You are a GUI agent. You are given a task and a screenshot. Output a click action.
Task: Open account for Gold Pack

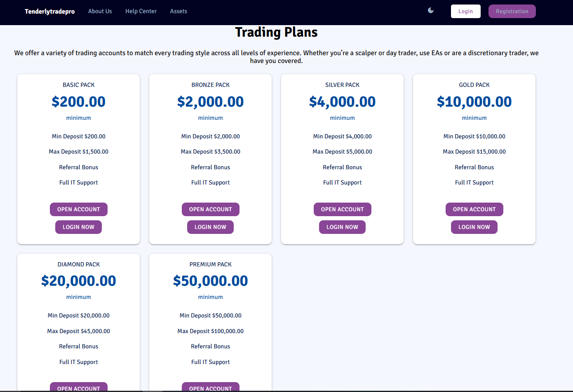click(474, 209)
